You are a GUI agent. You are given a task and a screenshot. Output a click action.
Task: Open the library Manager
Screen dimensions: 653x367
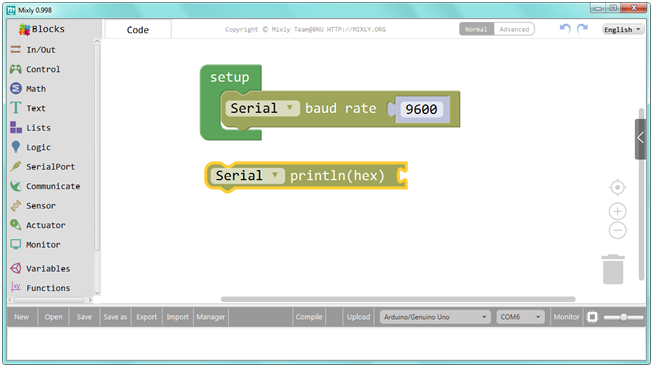[211, 317]
